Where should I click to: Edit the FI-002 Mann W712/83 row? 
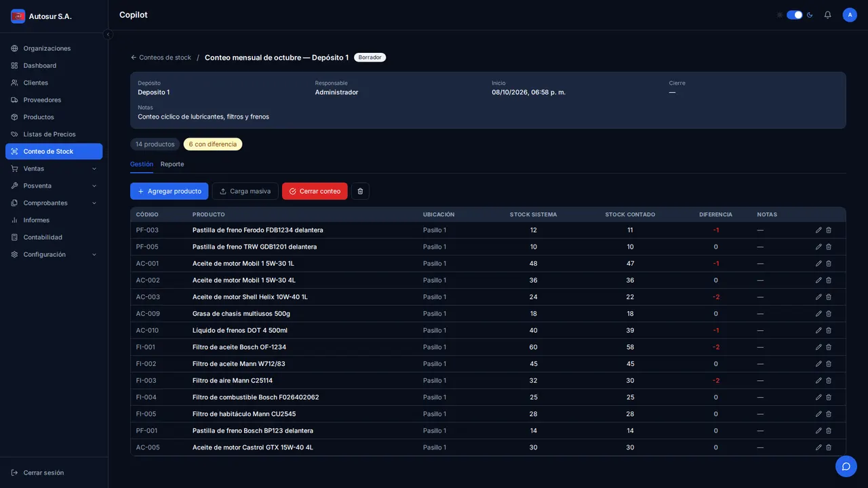coord(818,364)
